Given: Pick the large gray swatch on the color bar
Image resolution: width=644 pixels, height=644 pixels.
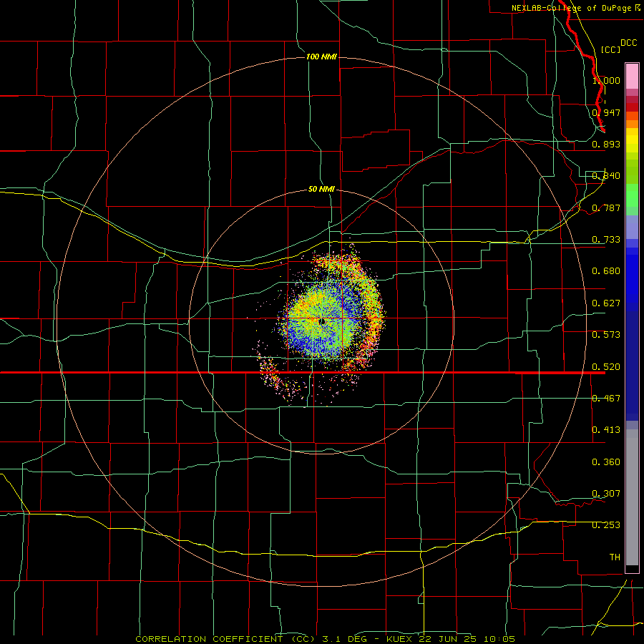Looking at the screenshot, I should click(632, 497).
